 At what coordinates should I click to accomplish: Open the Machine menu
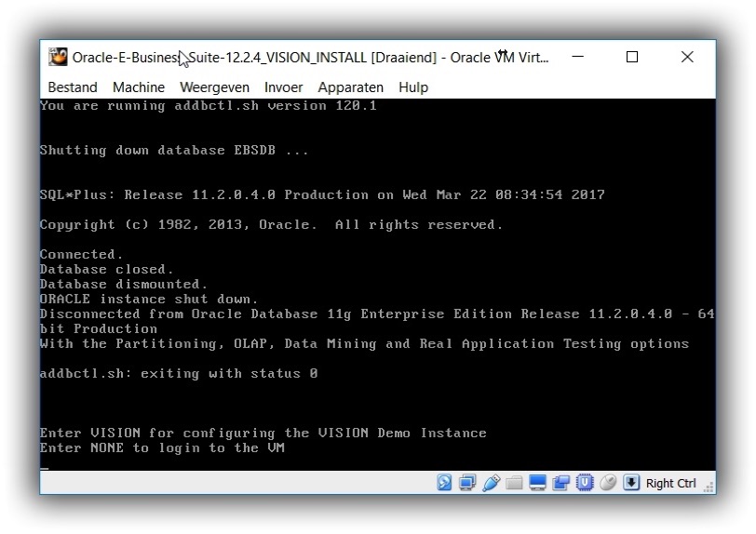point(139,87)
